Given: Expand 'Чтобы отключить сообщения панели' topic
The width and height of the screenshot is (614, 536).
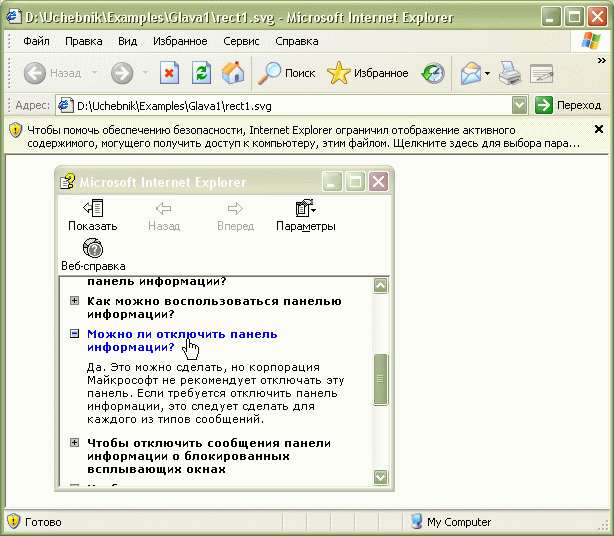Looking at the screenshot, I should tap(74, 443).
